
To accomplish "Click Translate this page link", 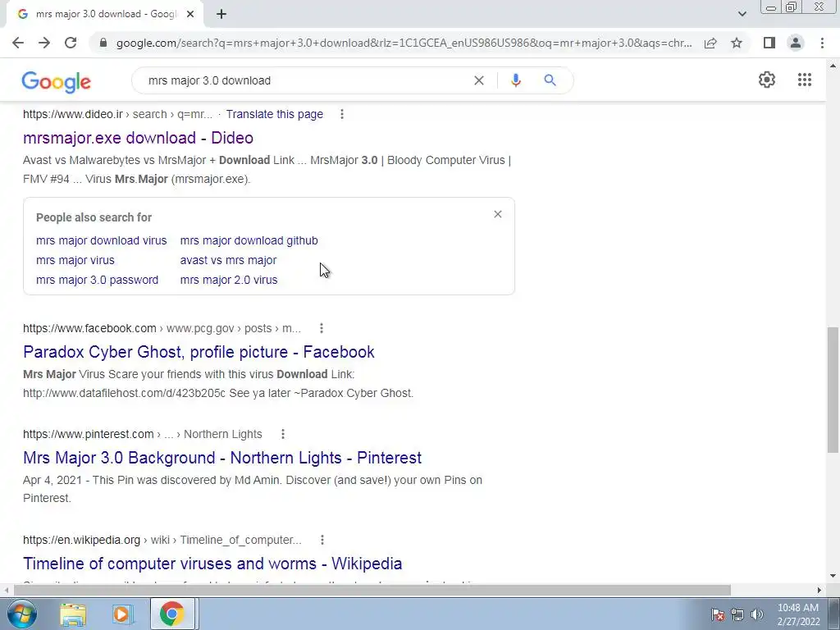I will click(274, 114).
